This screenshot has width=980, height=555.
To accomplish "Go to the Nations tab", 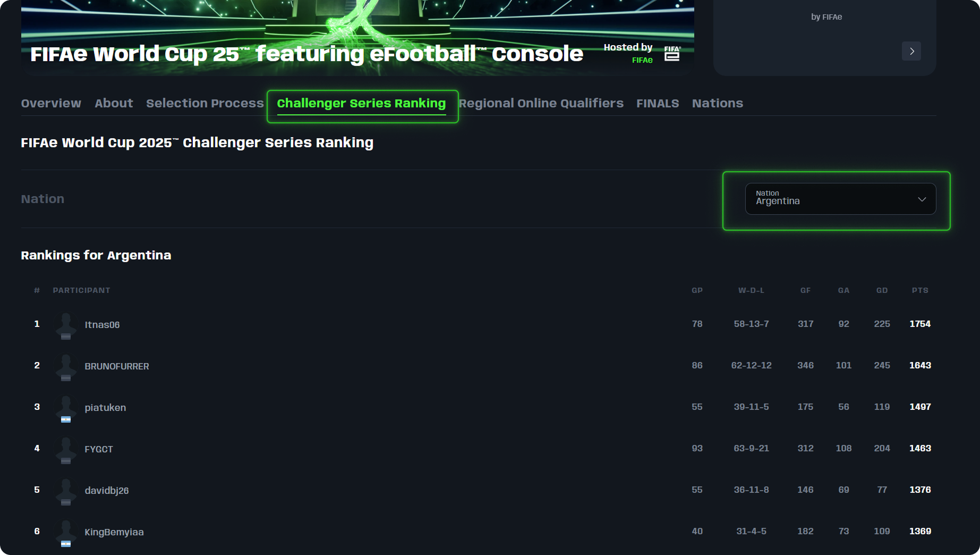I will click(x=717, y=103).
